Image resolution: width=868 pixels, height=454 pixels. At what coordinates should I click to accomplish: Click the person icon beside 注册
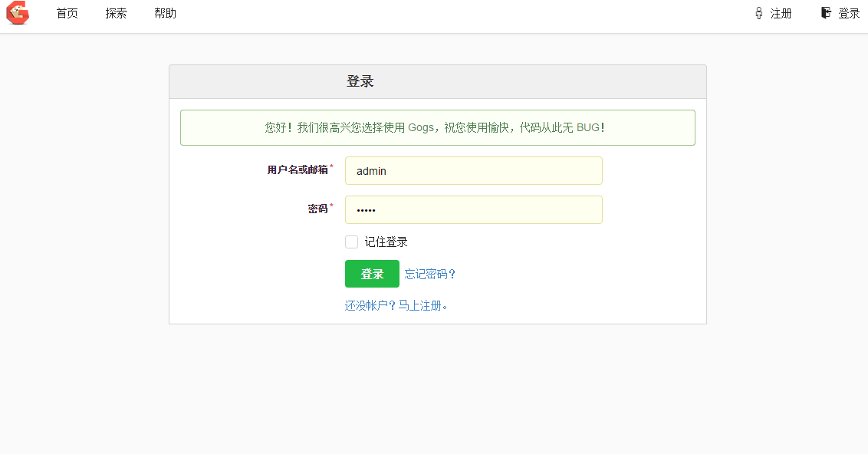758,13
